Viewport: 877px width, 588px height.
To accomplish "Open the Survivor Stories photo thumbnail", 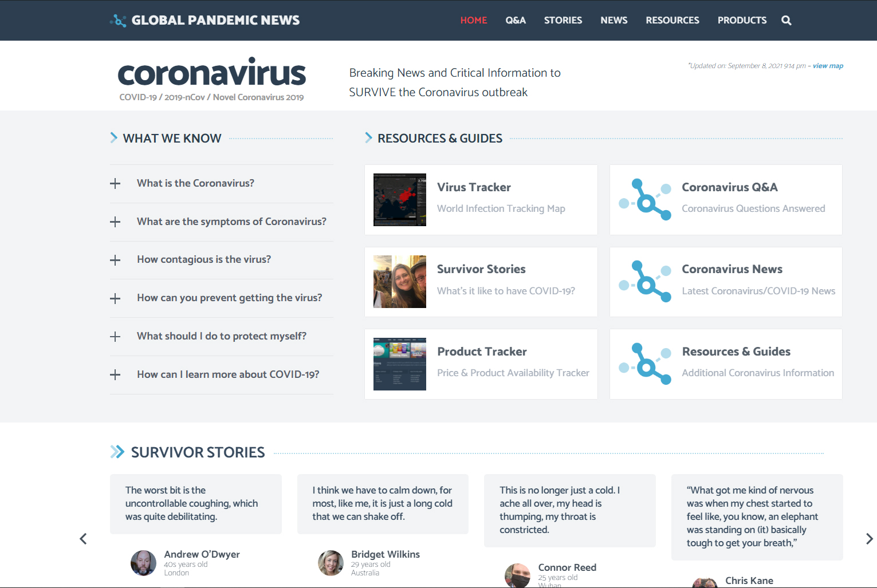I will pos(399,282).
